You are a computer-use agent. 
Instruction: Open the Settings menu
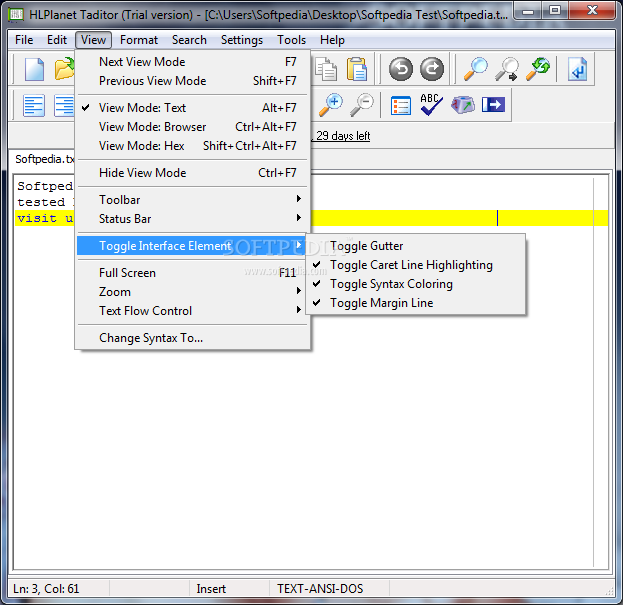tap(242, 40)
